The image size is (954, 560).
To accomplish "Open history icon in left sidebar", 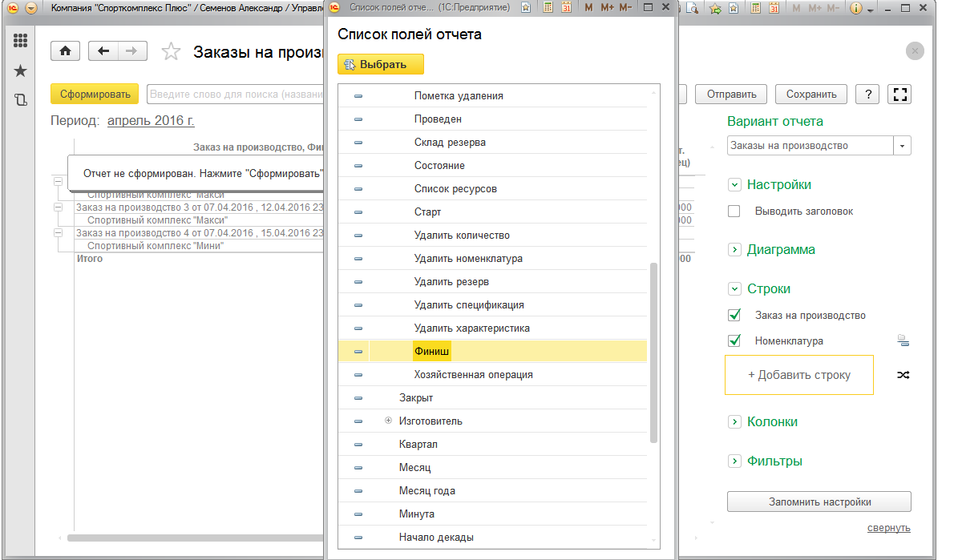I will point(20,99).
